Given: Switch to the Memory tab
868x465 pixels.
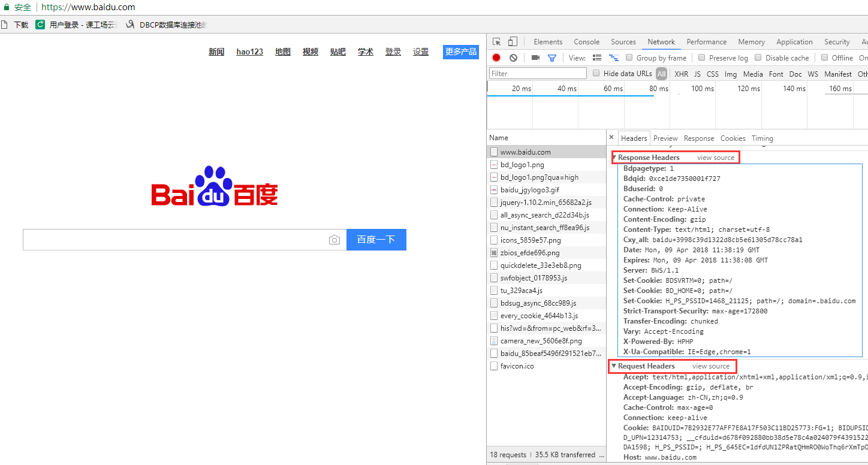Looking at the screenshot, I should [x=751, y=42].
